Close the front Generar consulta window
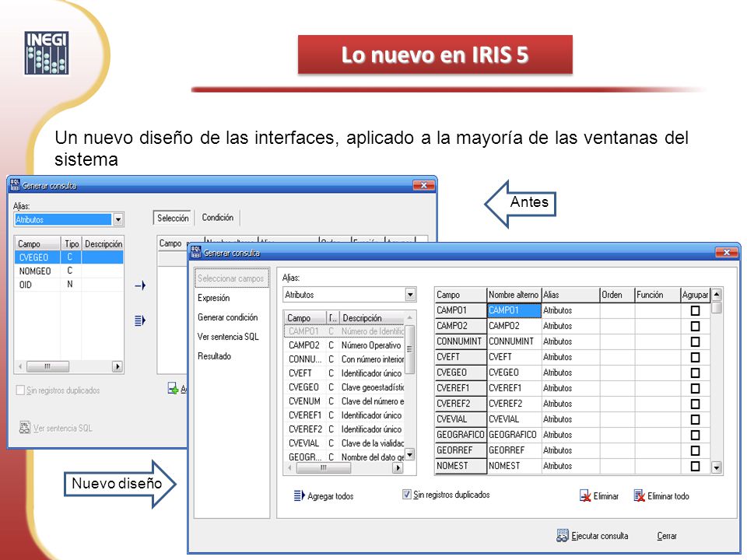The image size is (747, 560). 727,252
